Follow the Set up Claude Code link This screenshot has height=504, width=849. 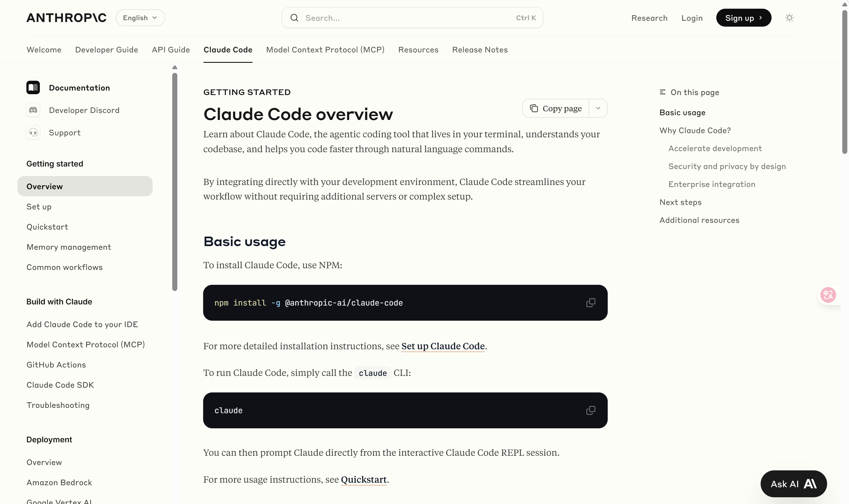443,346
